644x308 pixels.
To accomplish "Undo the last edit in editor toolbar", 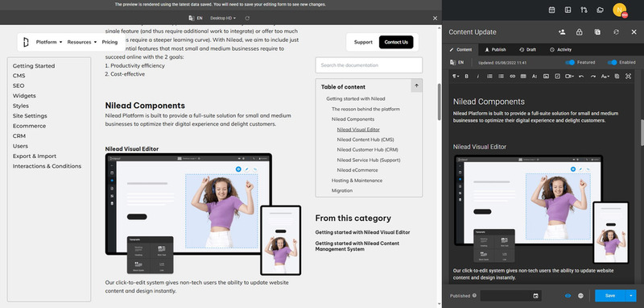I will 581,76.
